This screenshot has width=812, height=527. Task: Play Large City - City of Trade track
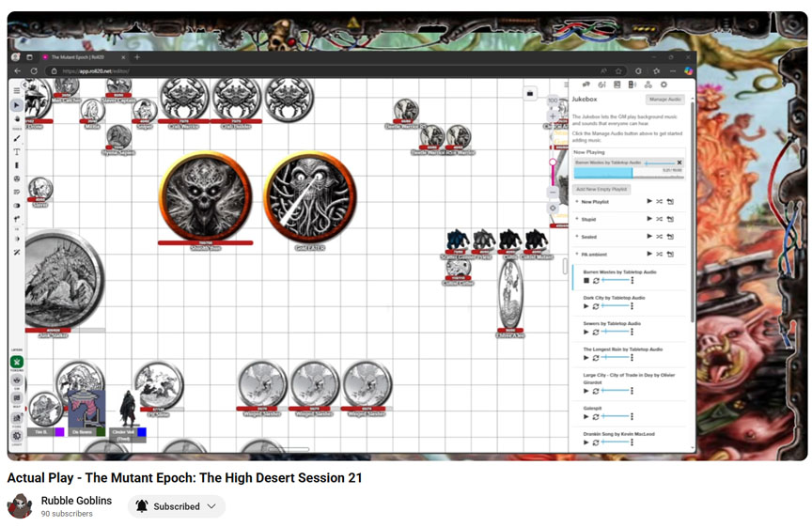coord(586,391)
